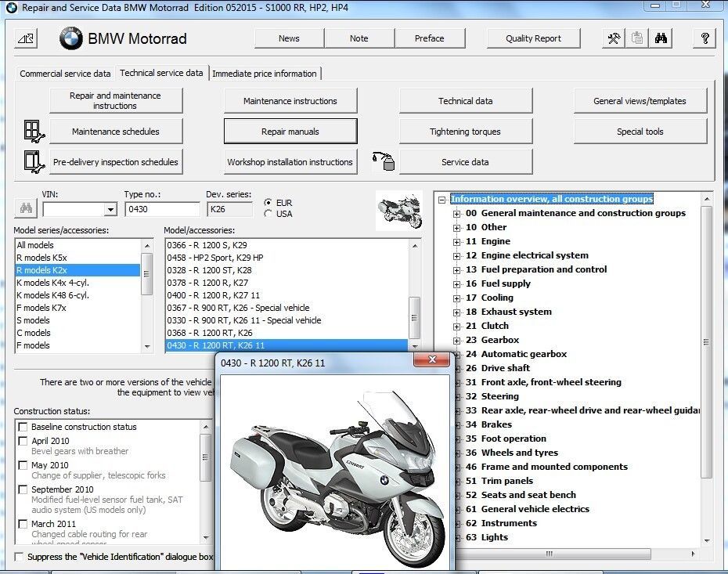Switch to Technical service data tab
The height and width of the screenshot is (574, 728).
point(161,73)
